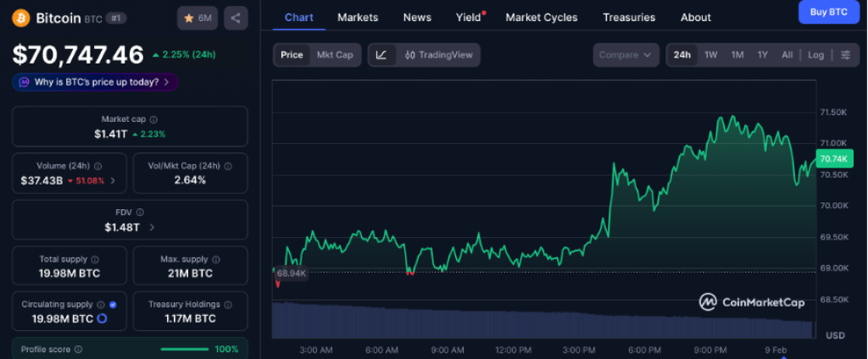The height and width of the screenshot is (359, 868).
Task: Switch the chart to Mkt Cap view
Action: [x=335, y=55]
